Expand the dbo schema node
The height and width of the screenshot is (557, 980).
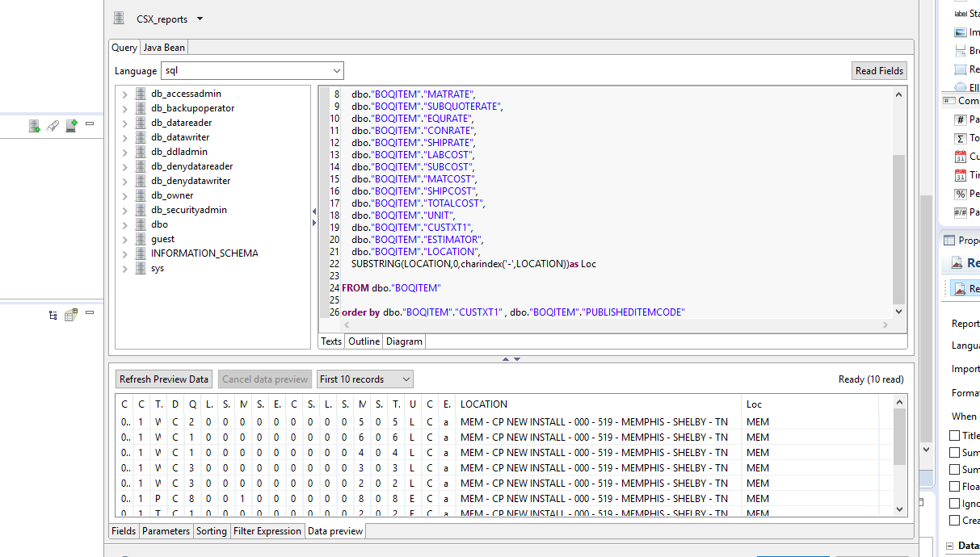click(124, 224)
